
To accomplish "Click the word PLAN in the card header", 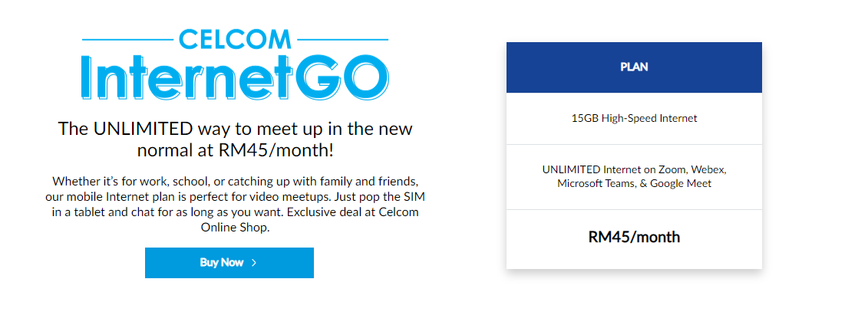I will click(634, 67).
